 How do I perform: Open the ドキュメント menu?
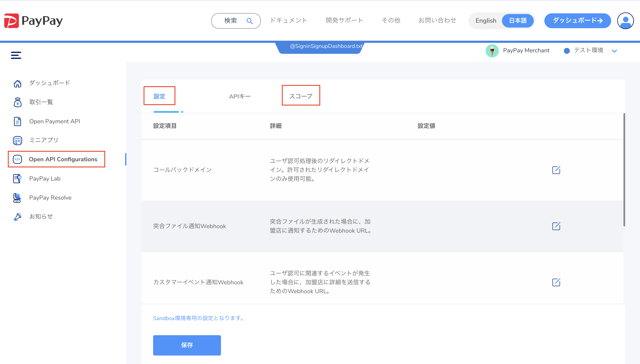(289, 20)
